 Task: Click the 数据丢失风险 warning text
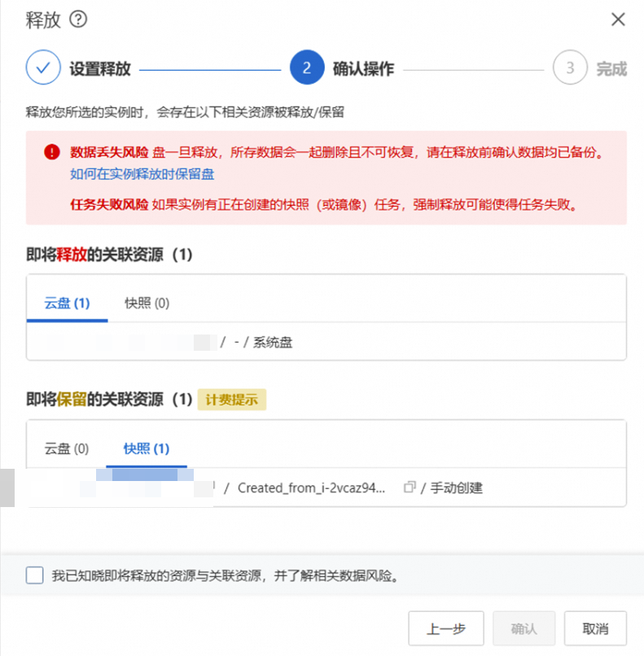109,152
